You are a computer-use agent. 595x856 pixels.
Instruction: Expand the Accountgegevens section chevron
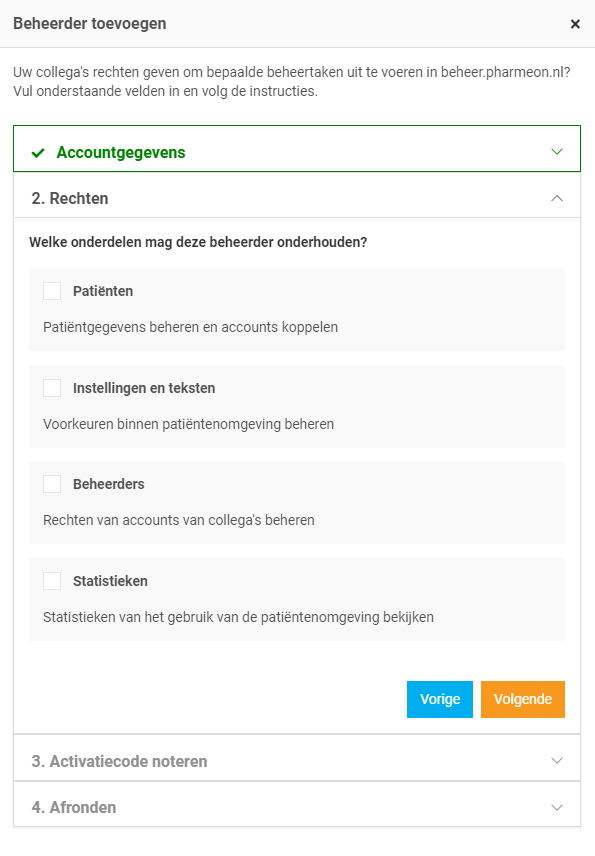[x=557, y=151]
